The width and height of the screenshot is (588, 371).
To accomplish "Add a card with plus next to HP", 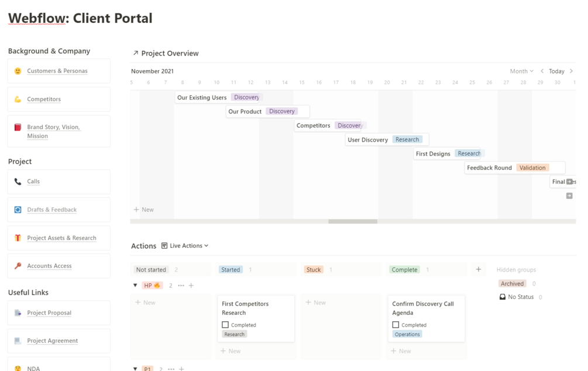I will pyautogui.click(x=191, y=286).
